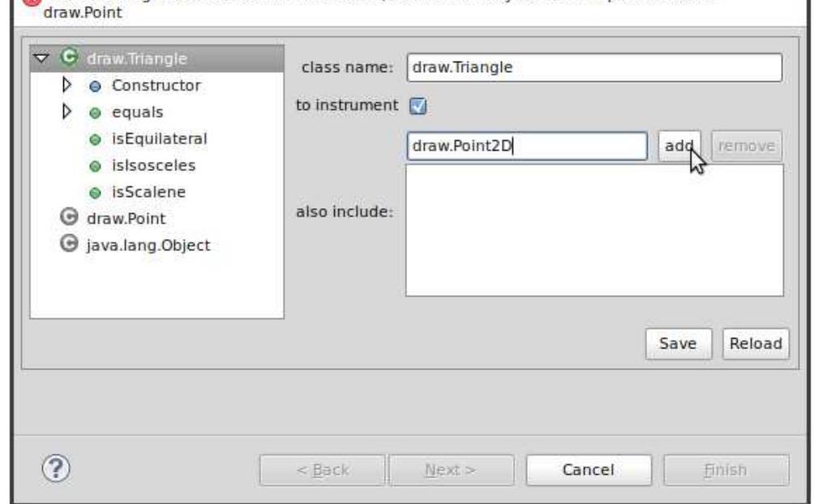The width and height of the screenshot is (814, 504).
Task: Click the add button
Action: [679, 146]
